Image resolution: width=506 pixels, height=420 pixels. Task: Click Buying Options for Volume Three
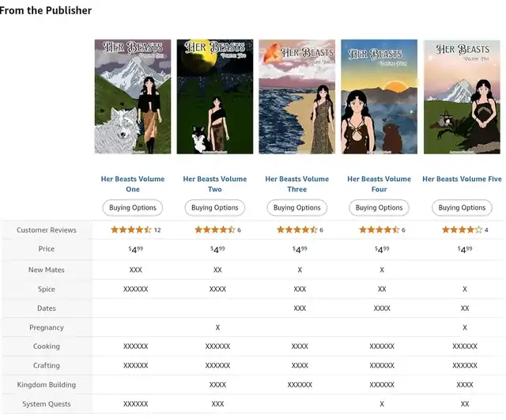coord(297,207)
